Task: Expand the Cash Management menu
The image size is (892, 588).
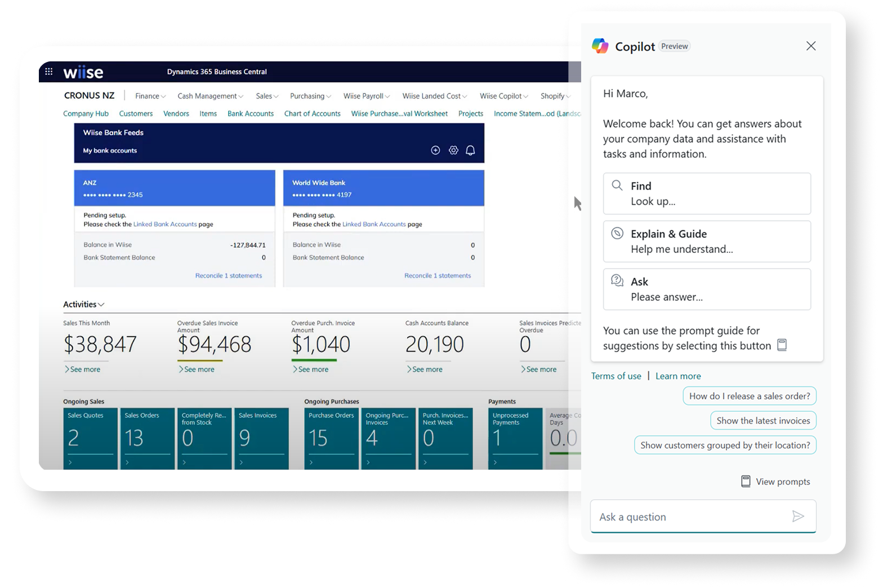Action: 211,96
